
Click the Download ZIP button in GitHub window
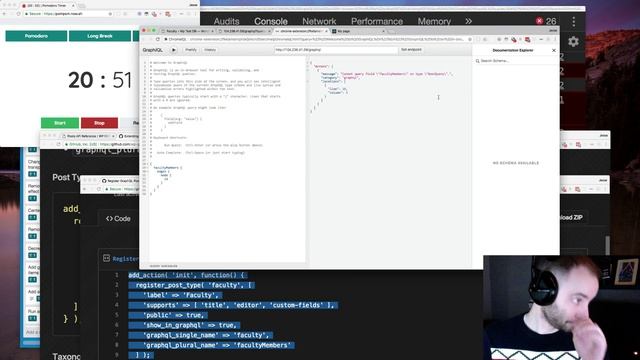point(571,218)
